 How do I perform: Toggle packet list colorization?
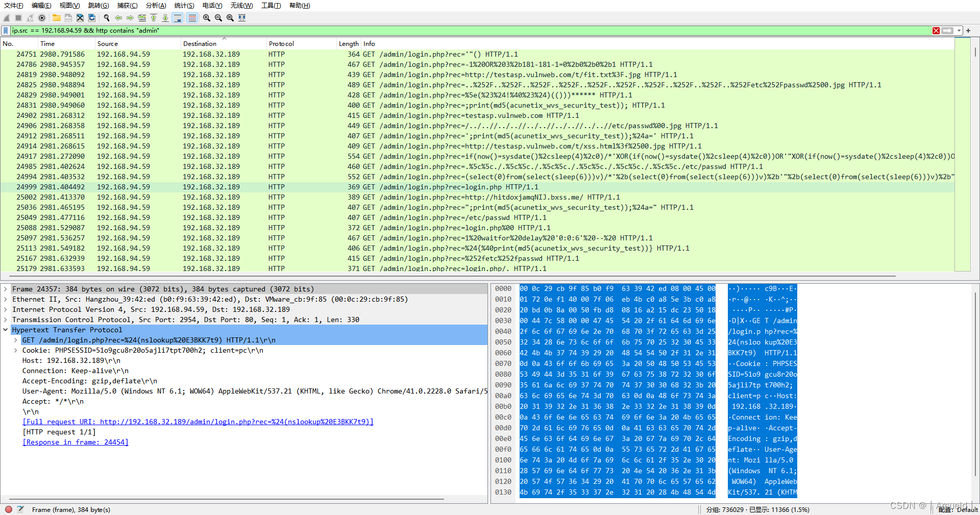[x=192, y=18]
